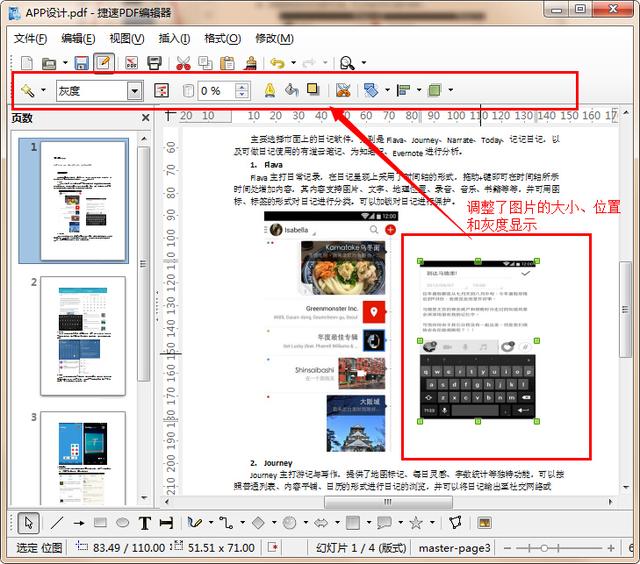This screenshot has width=640, height=564.
Task: Click the Crop image icon
Action: (343, 90)
